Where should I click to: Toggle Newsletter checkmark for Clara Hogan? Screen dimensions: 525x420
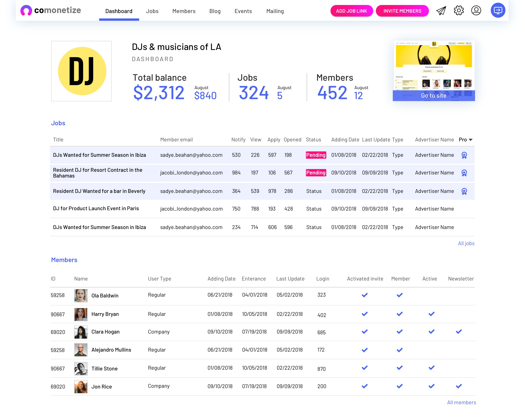pyautogui.click(x=459, y=331)
